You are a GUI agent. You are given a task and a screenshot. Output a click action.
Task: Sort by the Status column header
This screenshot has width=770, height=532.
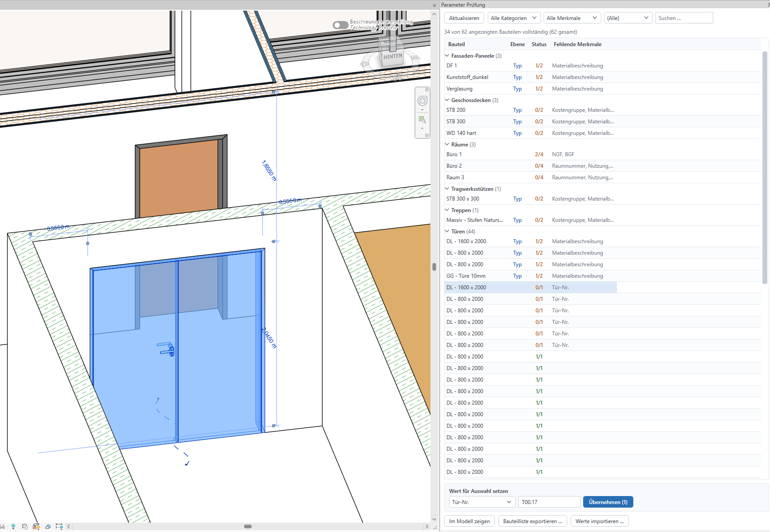pos(539,44)
